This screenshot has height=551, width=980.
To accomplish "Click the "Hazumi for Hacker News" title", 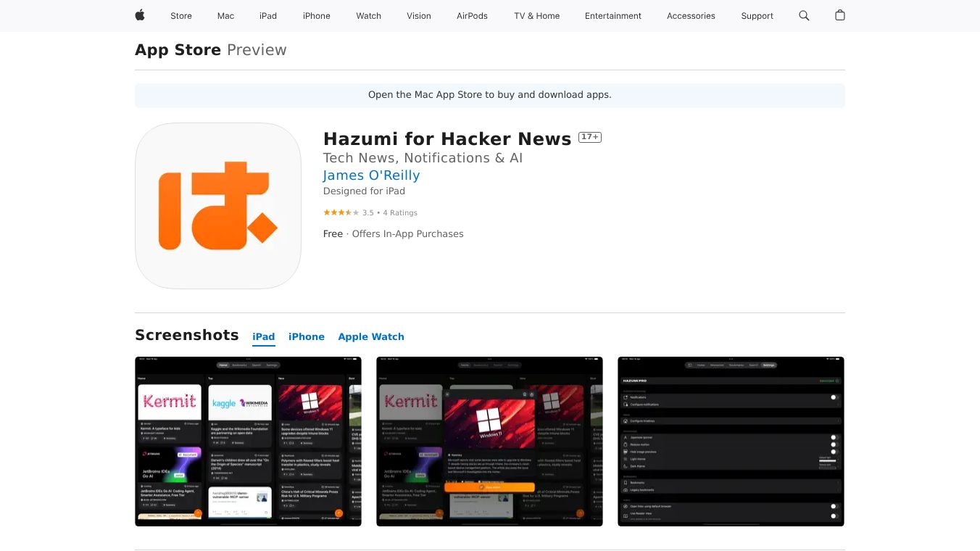I will point(447,138).
